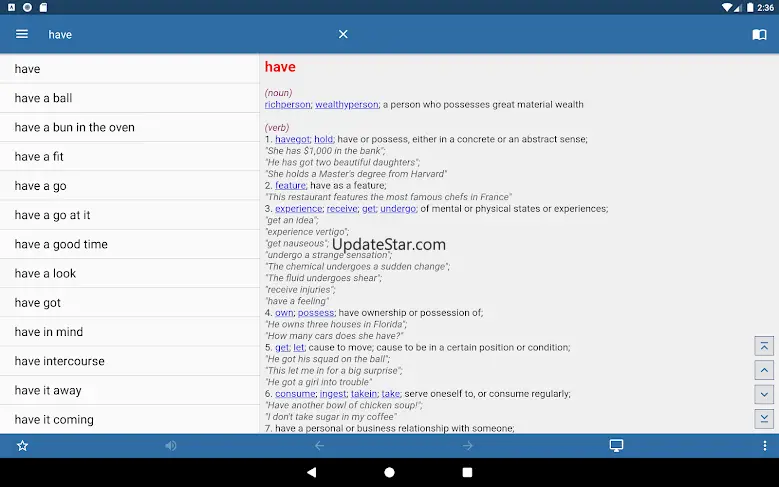The height and width of the screenshot is (487, 779).
Task: Click the red 'have' headword
Action: tap(280, 67)
